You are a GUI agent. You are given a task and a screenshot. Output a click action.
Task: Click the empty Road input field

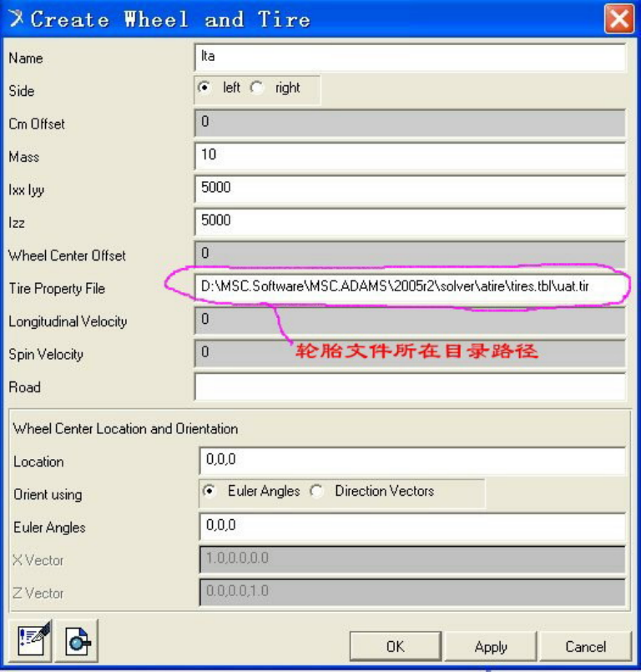click(410, 387)
